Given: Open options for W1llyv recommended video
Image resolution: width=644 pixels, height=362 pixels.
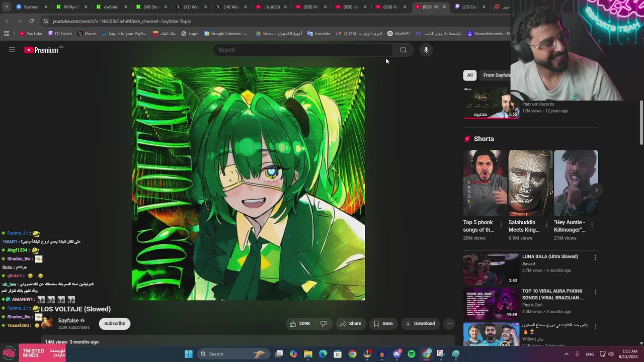Looking at the screenshot, I should tap(595, 326).
